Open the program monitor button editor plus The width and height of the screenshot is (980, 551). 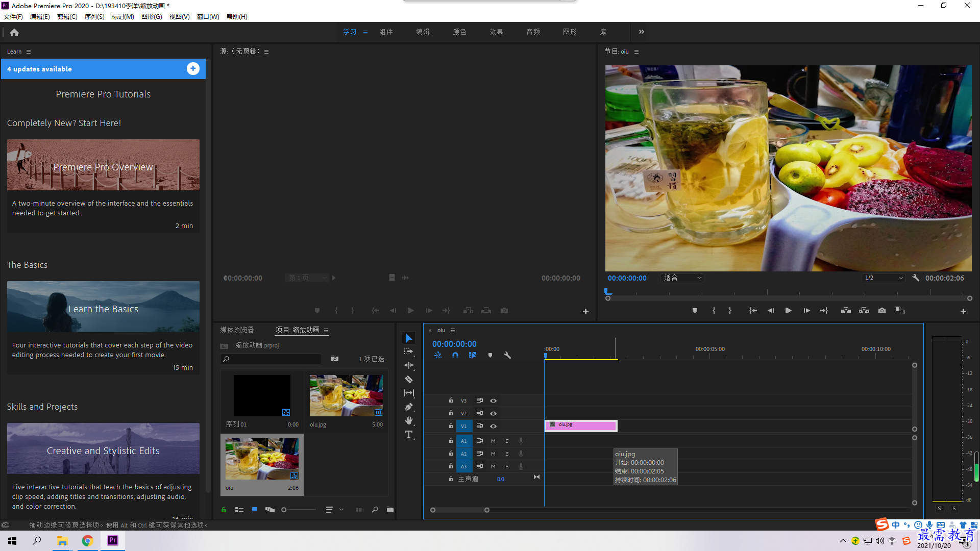pyautogui.click(x=963, y=311)
